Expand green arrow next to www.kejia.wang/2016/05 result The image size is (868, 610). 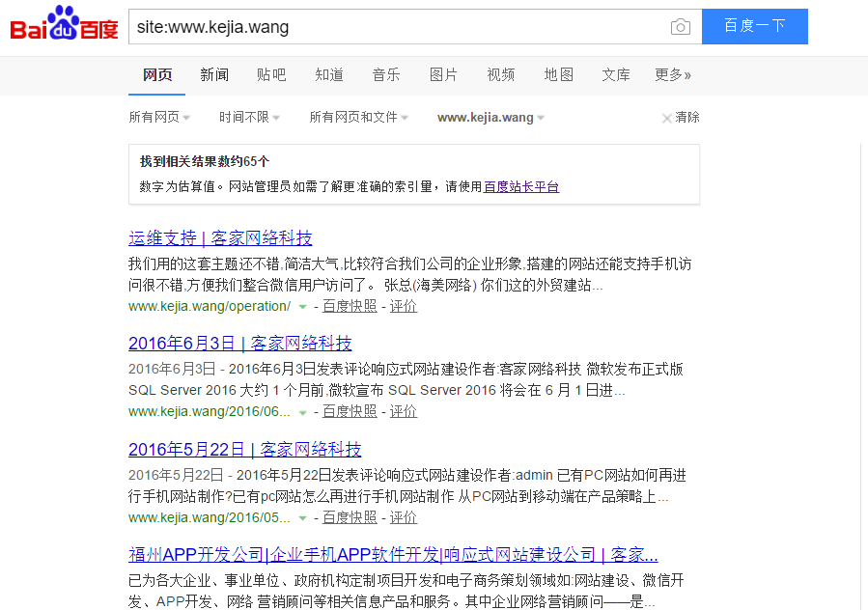[302, 518]
